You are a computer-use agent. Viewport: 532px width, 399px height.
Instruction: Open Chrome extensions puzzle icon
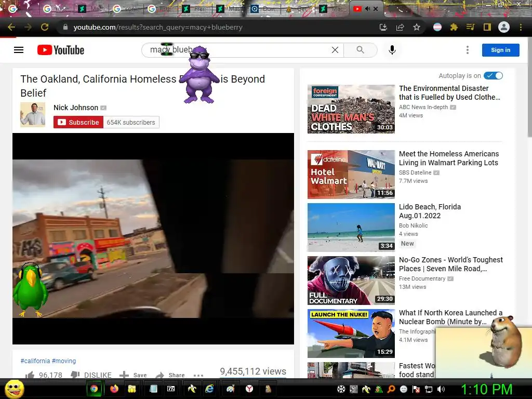454,27
